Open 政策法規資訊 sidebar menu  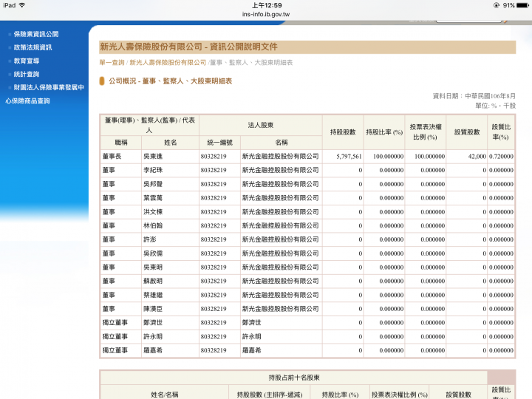point(33,47)
